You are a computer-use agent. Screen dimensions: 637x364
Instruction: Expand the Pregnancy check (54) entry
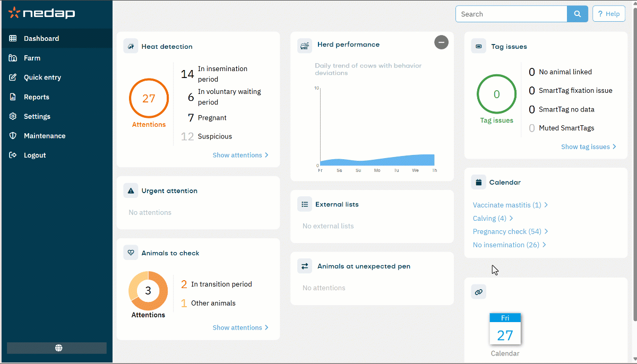coord(510,231)
